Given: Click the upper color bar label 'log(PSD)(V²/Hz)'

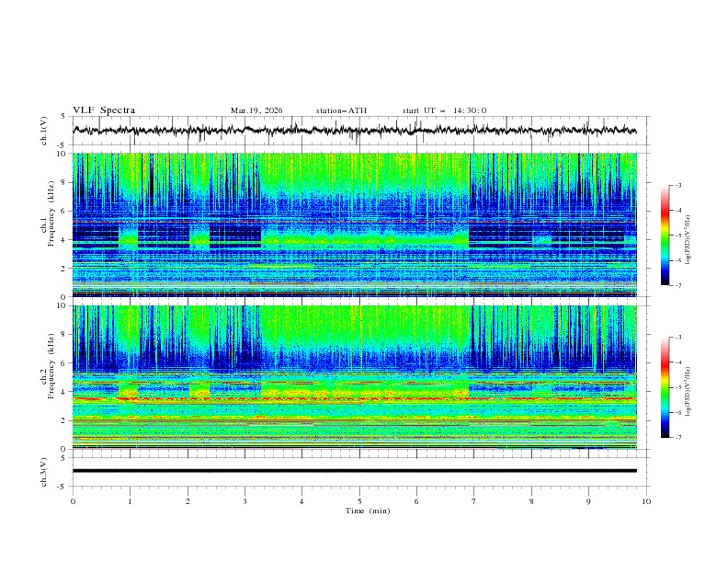Looking at the screenshot, I should tap(688, 240).
